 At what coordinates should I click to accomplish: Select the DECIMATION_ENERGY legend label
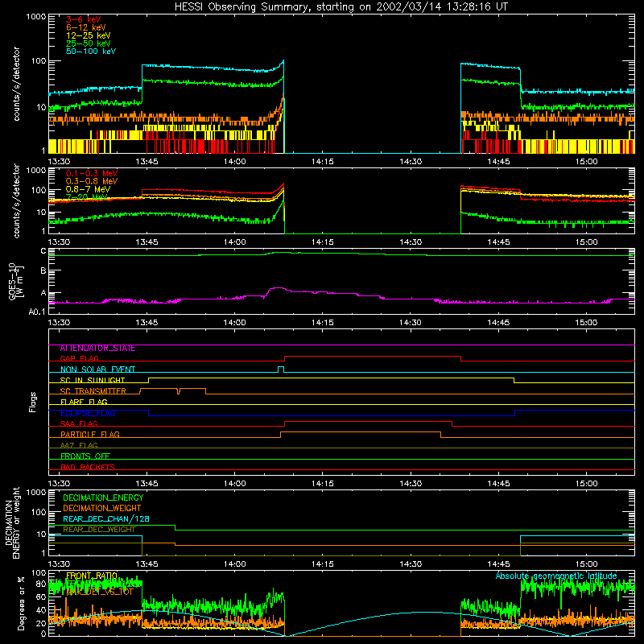(103, 497)
